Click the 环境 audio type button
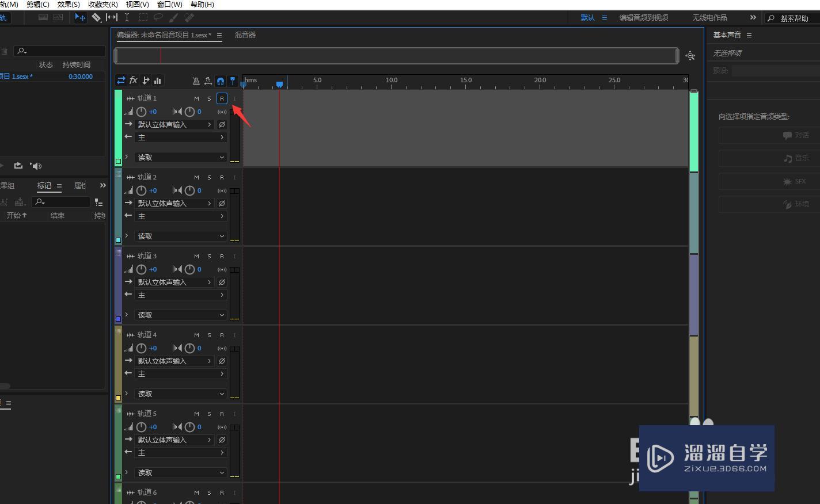 768,204
